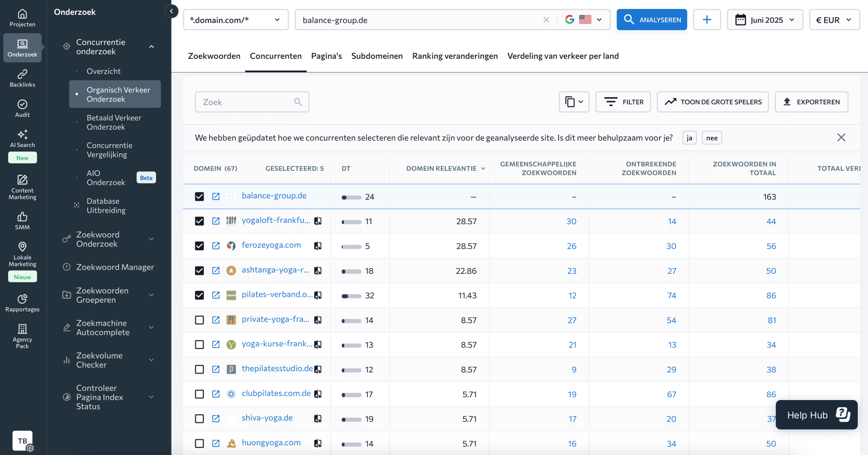Open Backlinks section in sidebar
Image resolution: width=868 pixels, height=455 pixels.
22,78
